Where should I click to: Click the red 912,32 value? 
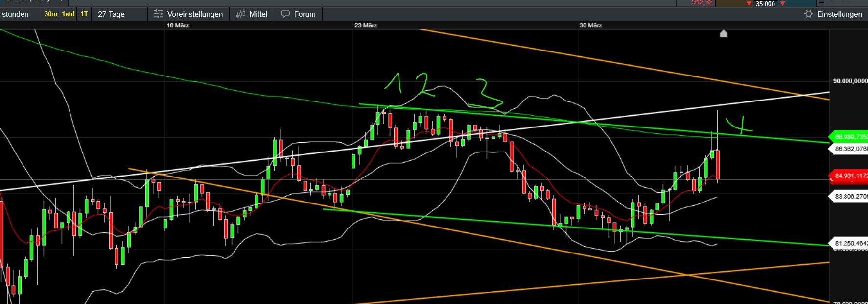702,3
